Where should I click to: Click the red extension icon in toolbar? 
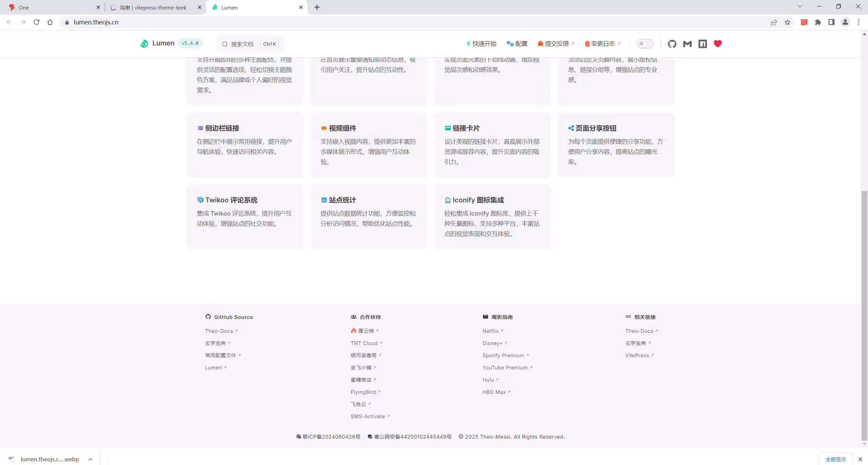[x=804, y=22]
